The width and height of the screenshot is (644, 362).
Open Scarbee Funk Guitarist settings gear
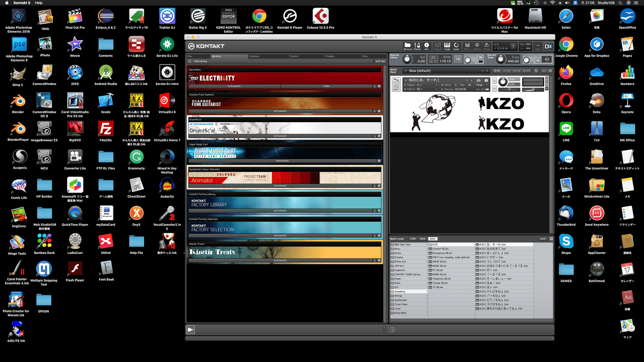click(x=379, y=111)
